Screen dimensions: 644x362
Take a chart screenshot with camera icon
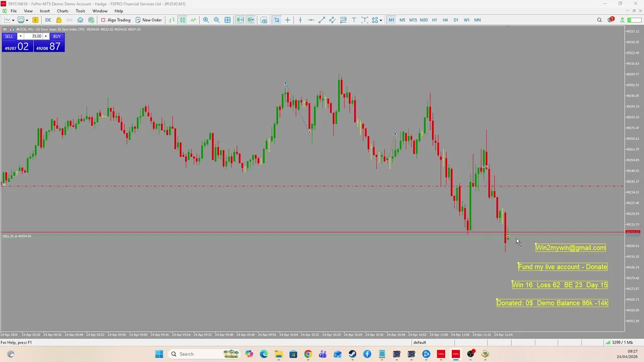[x=264, y=20]
